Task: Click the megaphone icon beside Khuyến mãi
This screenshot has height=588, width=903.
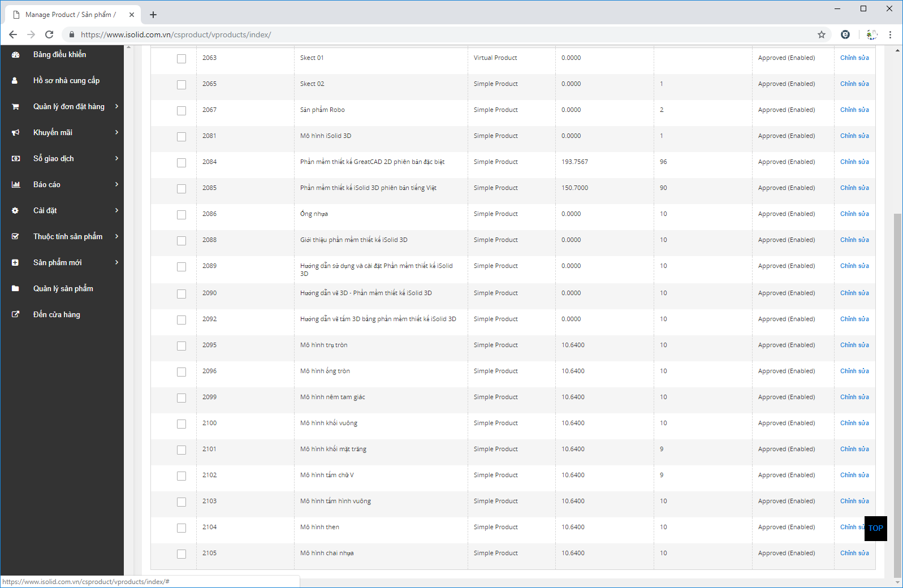Action: tap(15, 133)
